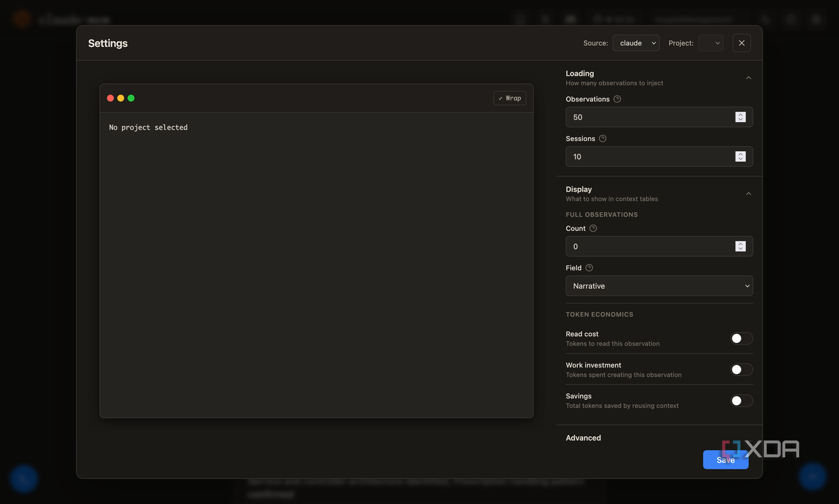Click the 'FULL OBSERVATIONS' heading
The height and width of the screenshot is (504, 839).
pyautogui.click(x=601, y=215)
